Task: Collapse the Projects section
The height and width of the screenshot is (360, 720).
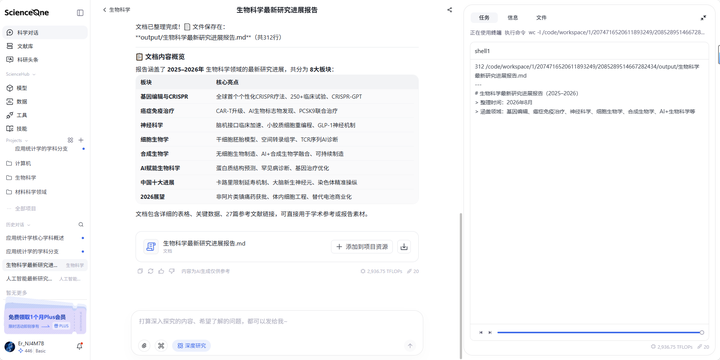Action: click(x=17, y=141)
